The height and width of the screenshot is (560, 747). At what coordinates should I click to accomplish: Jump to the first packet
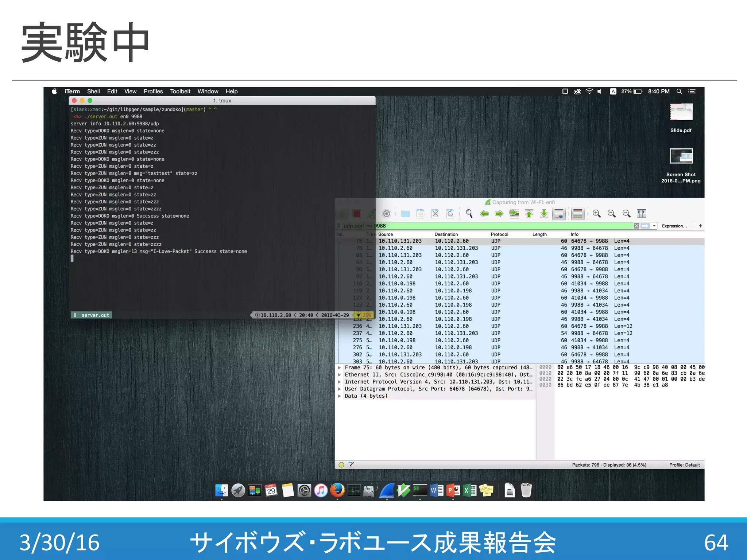click(529, 214)
